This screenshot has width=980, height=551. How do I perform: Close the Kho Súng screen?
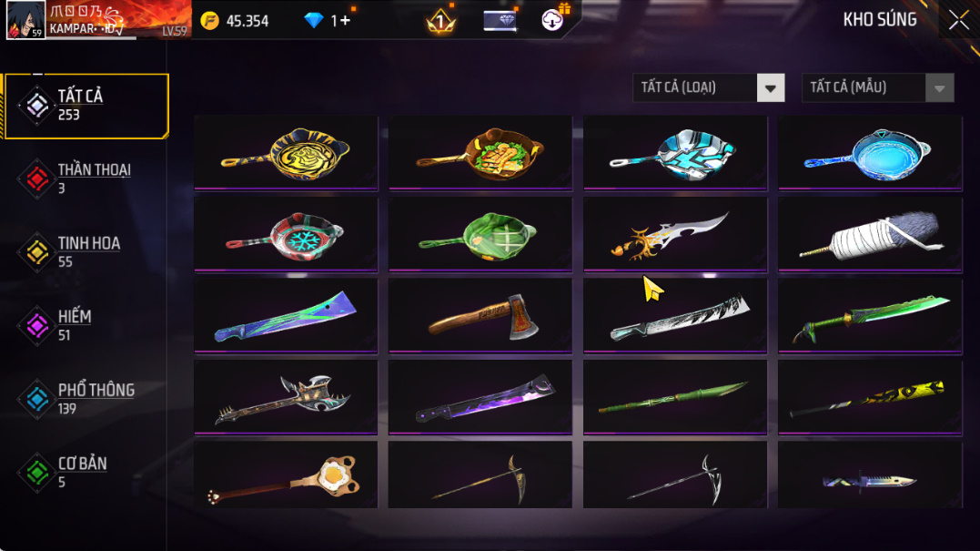click(959, 21)
